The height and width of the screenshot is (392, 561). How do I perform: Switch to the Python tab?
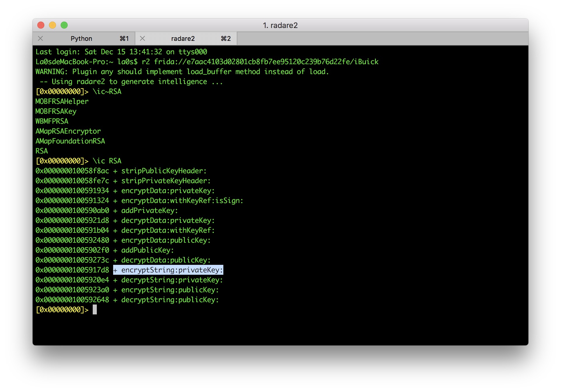pos(81,38)
